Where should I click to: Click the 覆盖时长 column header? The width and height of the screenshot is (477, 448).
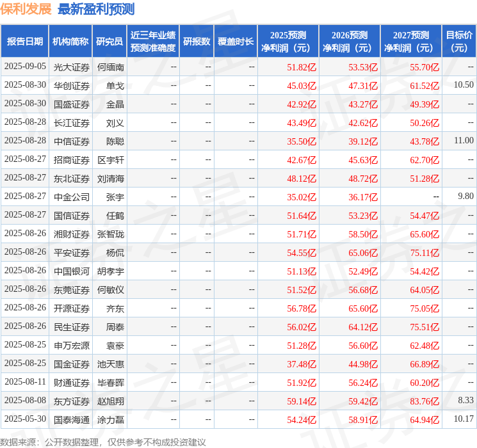[236, 42]
